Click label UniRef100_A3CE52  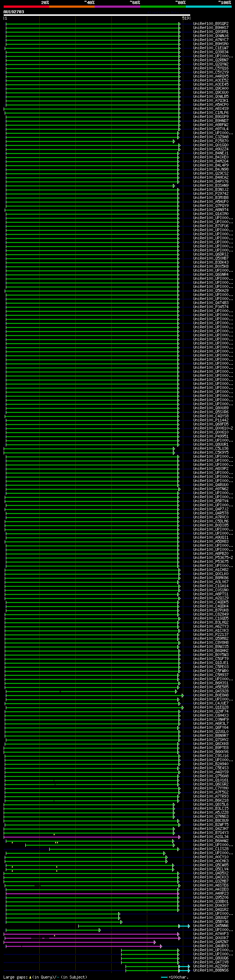211,81
